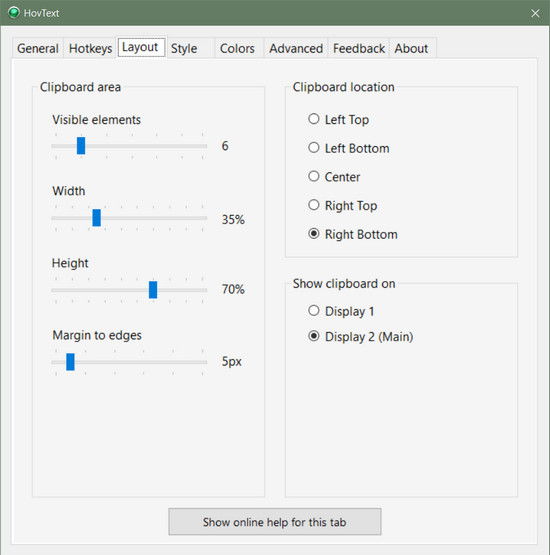Open the Colors tab
Viewport: 550px width, 555px height.
[x=237, y=48]
